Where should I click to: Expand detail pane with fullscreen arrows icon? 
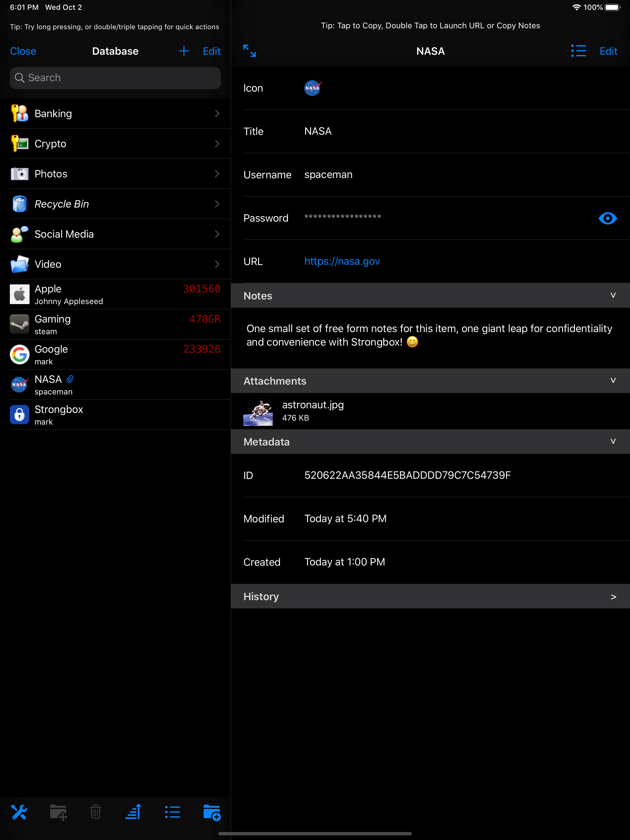pyautogui.click(x=249, y=51)
